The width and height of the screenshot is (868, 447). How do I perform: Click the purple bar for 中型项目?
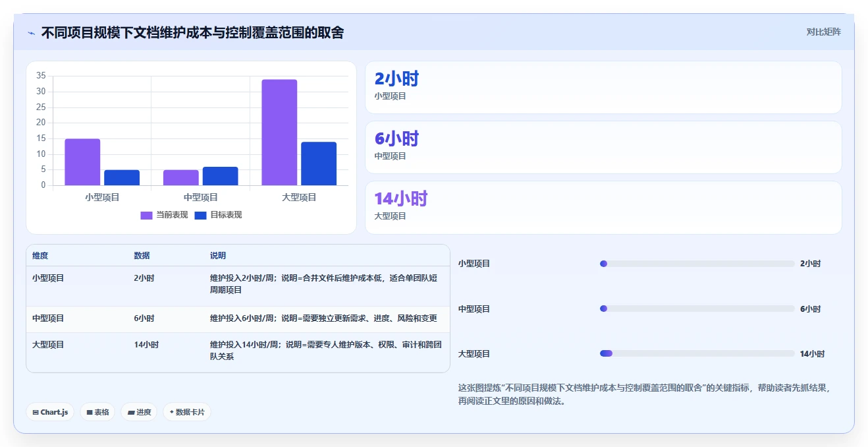click(x=181, y=178)
